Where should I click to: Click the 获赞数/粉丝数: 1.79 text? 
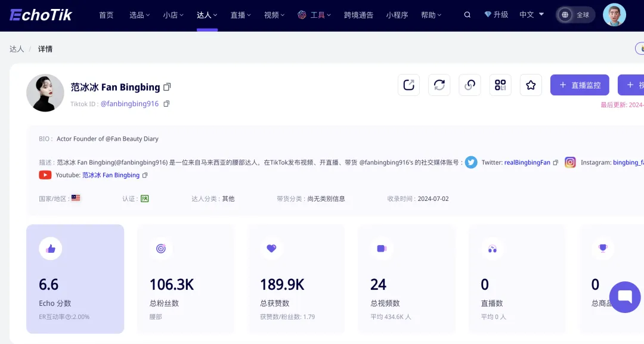coord(287,317)
